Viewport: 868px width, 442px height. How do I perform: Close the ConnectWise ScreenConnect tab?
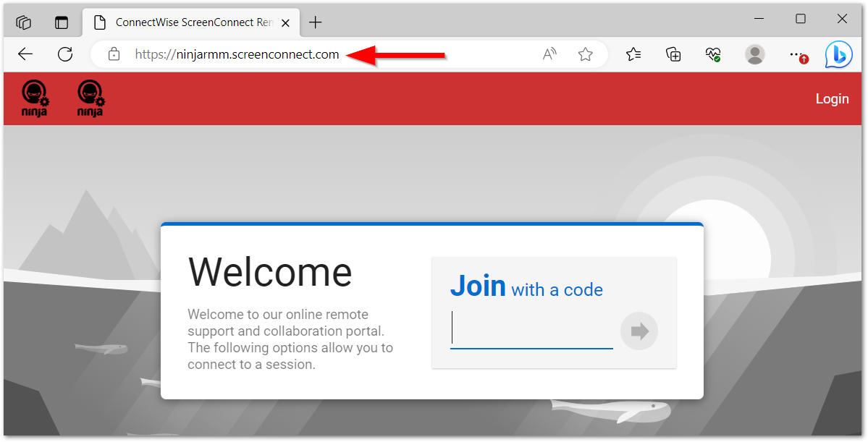286,22
